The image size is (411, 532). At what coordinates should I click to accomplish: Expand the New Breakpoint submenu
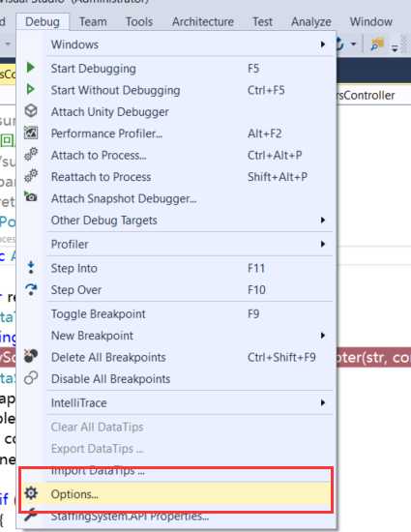coord(190,336)
